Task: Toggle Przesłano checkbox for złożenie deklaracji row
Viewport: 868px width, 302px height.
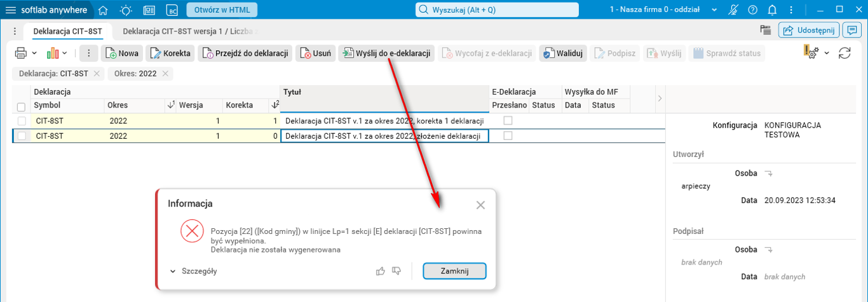Action: 508,135
